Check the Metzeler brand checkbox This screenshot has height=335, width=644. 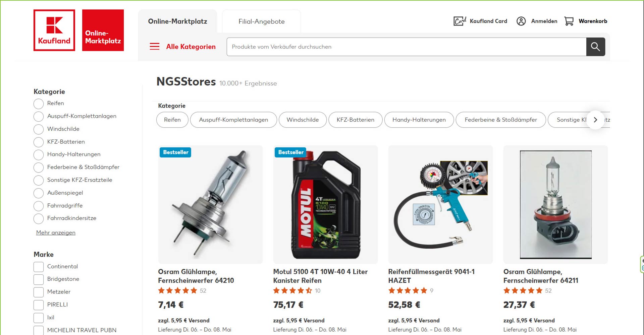point(39,292)
